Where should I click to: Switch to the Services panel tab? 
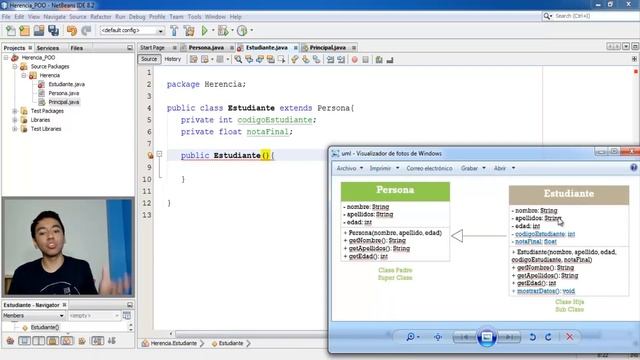point(48,48)
